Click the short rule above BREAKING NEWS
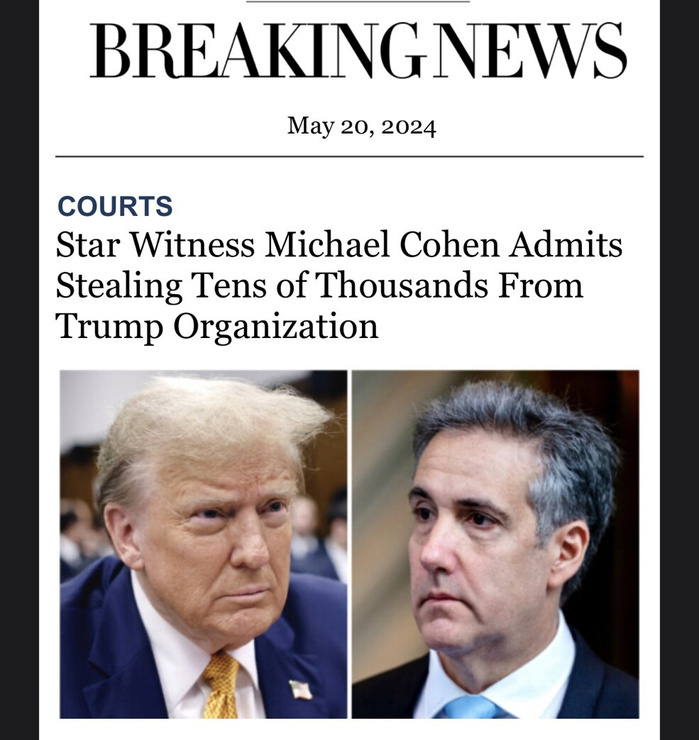The height and width of the screenshot is (740, 699). coord(358,1)
